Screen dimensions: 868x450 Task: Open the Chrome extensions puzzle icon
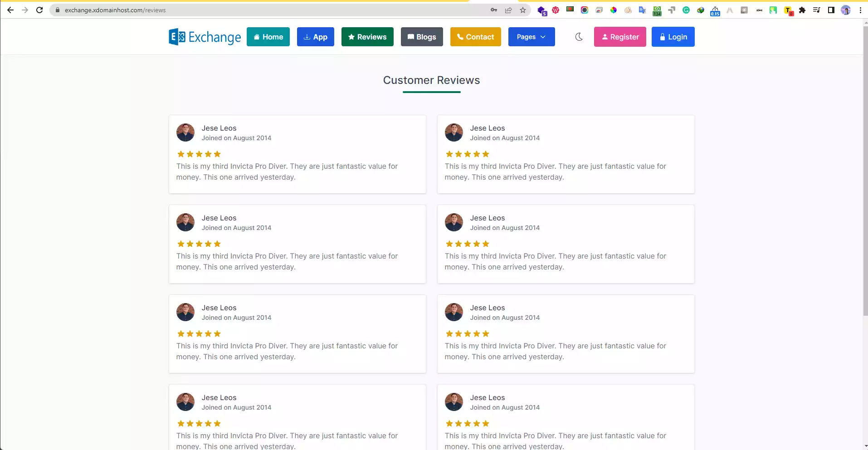click(802, 10)
